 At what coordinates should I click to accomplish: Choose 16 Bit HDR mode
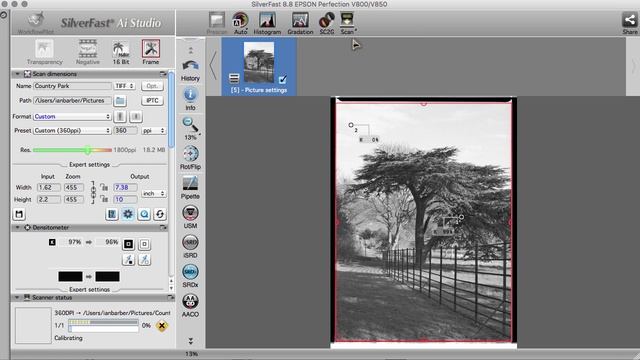[x=121, y=52]
